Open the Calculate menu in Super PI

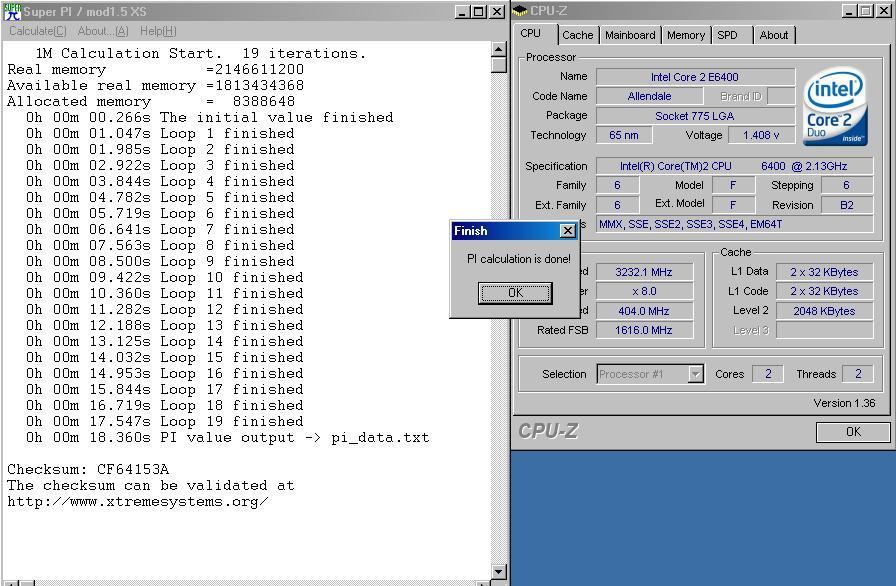38,31
